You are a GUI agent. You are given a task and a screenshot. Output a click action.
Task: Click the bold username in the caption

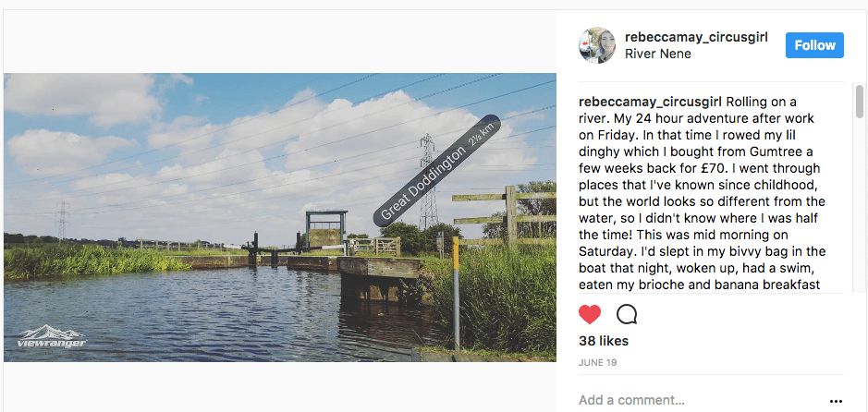(x=650, y=102)
